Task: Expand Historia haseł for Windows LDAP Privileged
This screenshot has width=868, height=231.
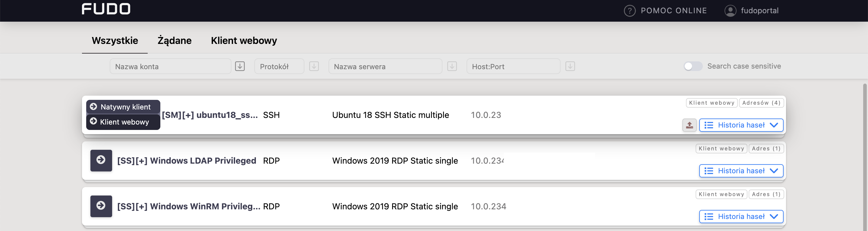Action: pos(741,171)
